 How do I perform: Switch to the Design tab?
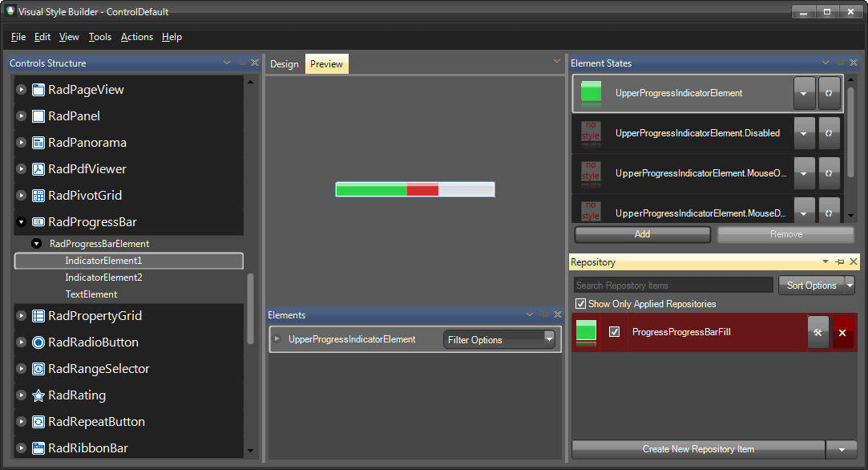(x=285, y=63)
